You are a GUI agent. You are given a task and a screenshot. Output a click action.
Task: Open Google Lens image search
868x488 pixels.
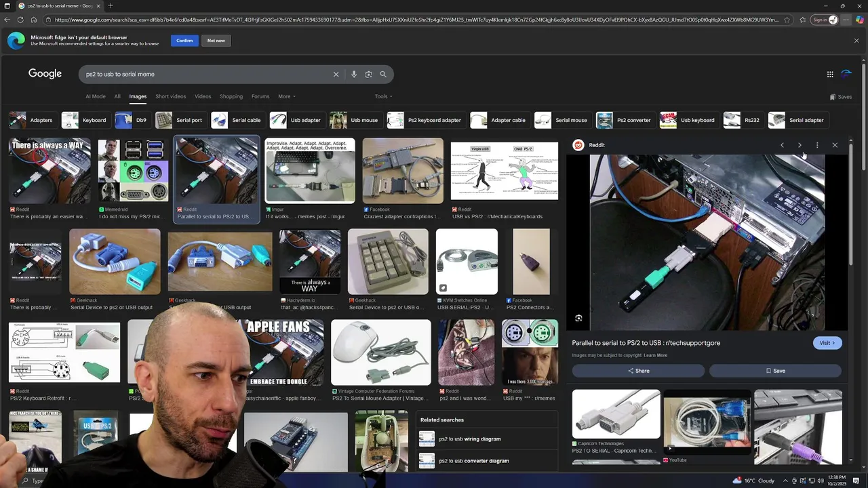click(x=368, y=75)
